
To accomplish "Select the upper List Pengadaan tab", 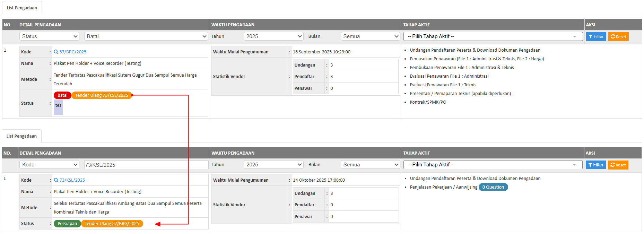I will pyautogui.click(x=22, y=8).
